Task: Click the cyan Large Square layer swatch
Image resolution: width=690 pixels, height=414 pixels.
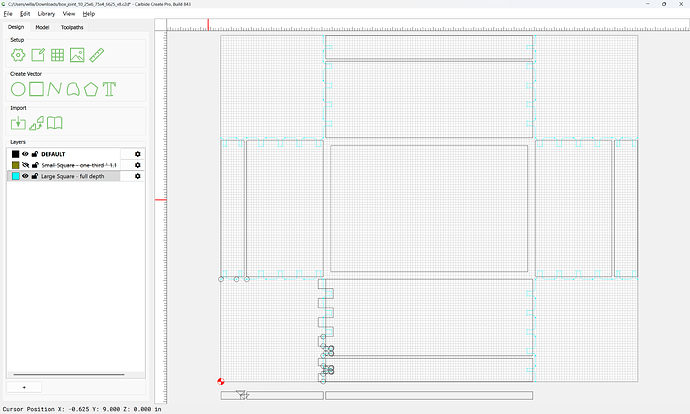Action: click(16, 176)
